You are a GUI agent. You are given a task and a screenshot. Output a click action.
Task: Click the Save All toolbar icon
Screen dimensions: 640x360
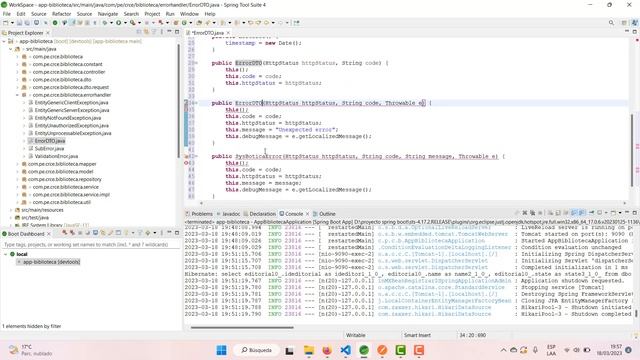(x=27, y=23)
